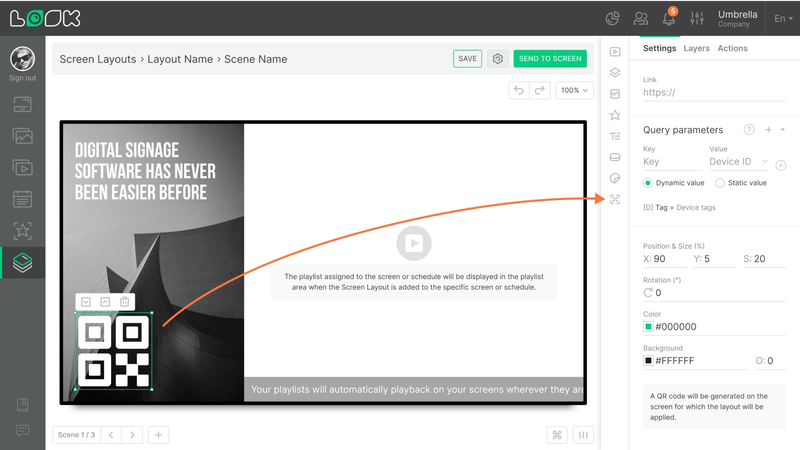Open the En language dropdown
This screenshot has height=450, width=800.
tap(783, 18)
